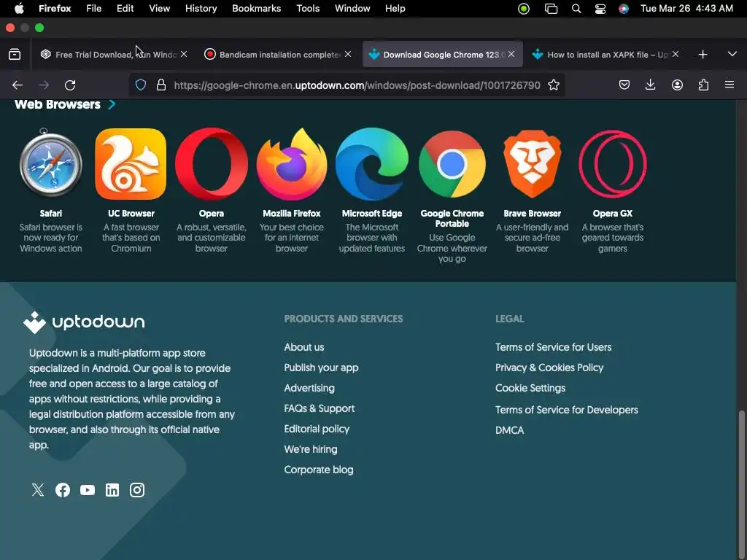Open the extensions puzzle icon

coord(703,85)
